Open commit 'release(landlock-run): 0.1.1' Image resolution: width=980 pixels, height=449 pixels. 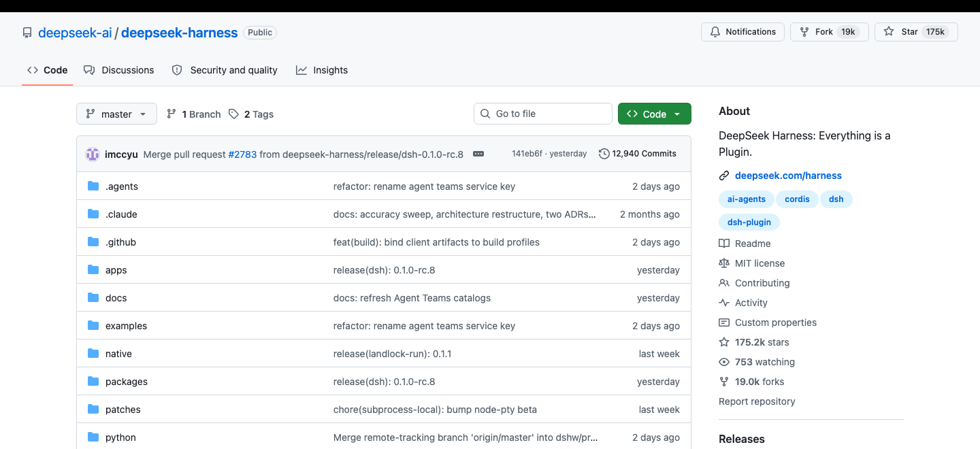(392, 354)
